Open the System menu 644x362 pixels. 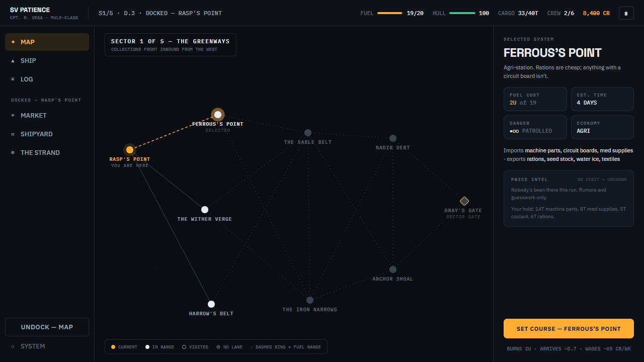click(x=47, y=346)
